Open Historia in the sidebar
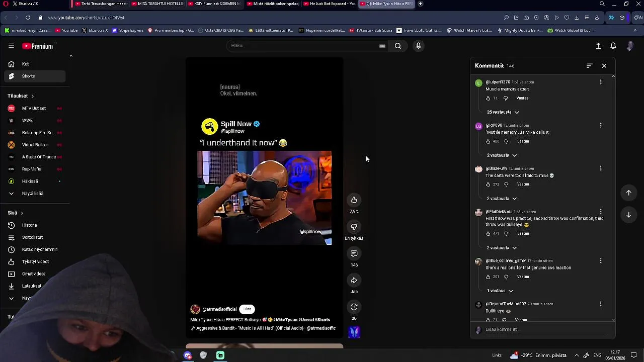Image resolution: width=644 pixels, height=362 pixels. tap(35, 225)
